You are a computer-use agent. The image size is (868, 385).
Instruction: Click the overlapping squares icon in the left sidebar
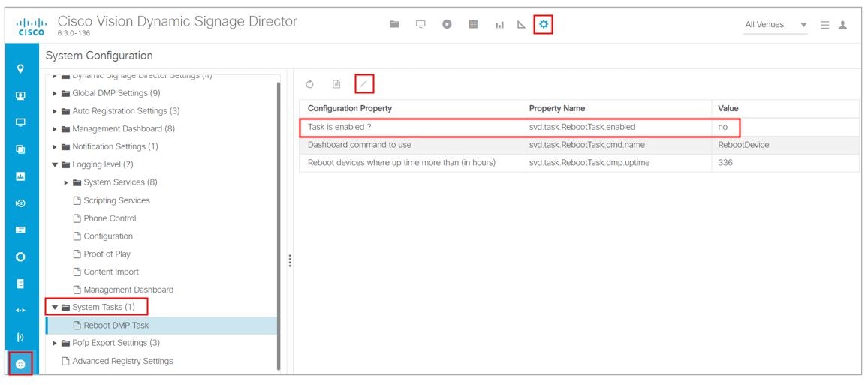pyautogui.click(x=21, y=149)
